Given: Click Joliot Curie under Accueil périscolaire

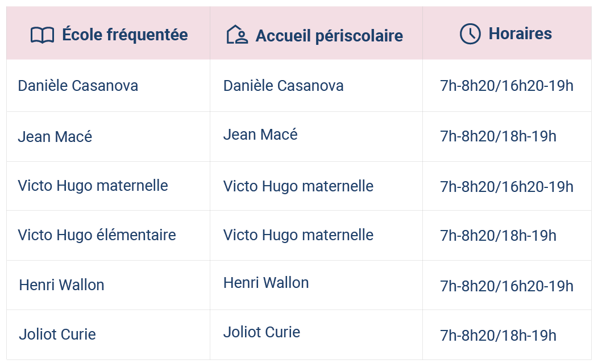Looking at the screenshot, I should point(261,332).
